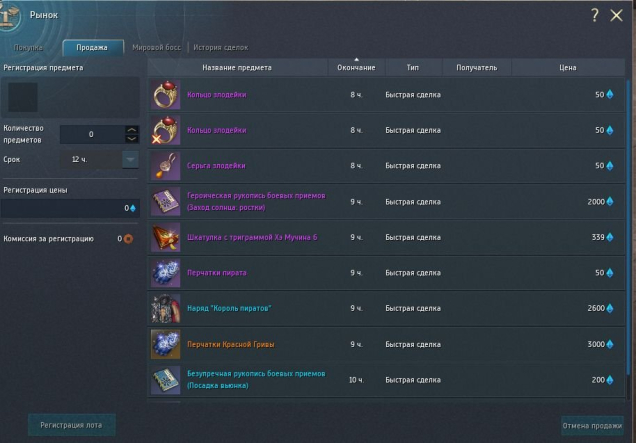This screenshot has width=636, height=443.
Task: Focus the Регистрация цены price field
Action: [x=70, y=208]
